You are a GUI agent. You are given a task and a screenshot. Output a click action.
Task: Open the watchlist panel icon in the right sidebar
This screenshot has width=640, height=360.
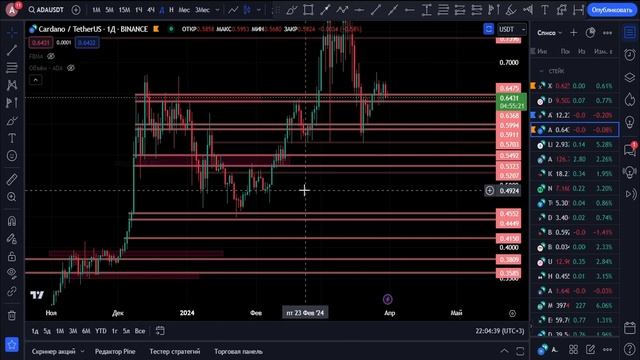[x=630, y=33]
